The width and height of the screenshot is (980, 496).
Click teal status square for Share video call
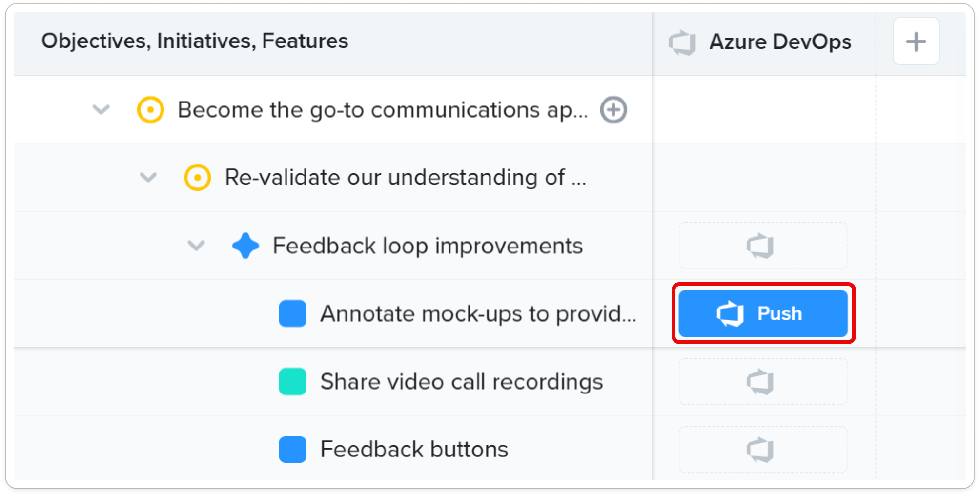coord(293,382)
